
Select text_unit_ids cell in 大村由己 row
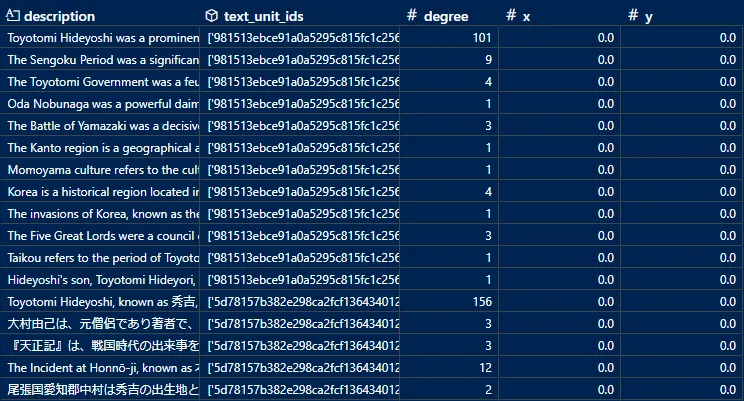pyautogui.click(x=300, y=324)
